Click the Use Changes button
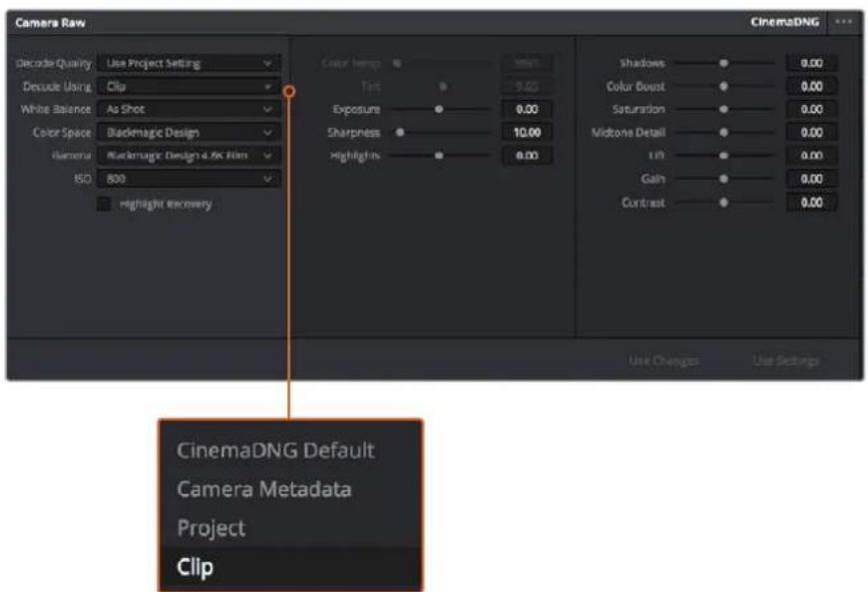Screen dimensions: 868x592 (663, 360)
